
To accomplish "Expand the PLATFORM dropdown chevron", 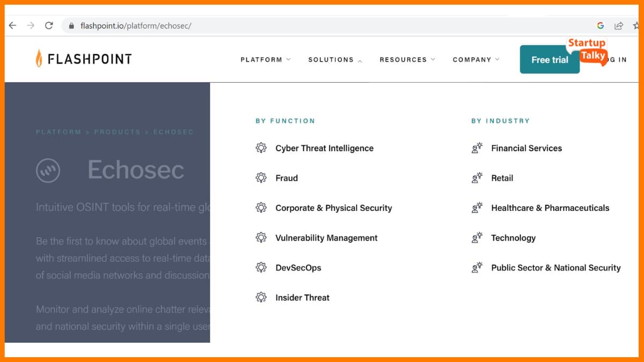I will 289,60.
